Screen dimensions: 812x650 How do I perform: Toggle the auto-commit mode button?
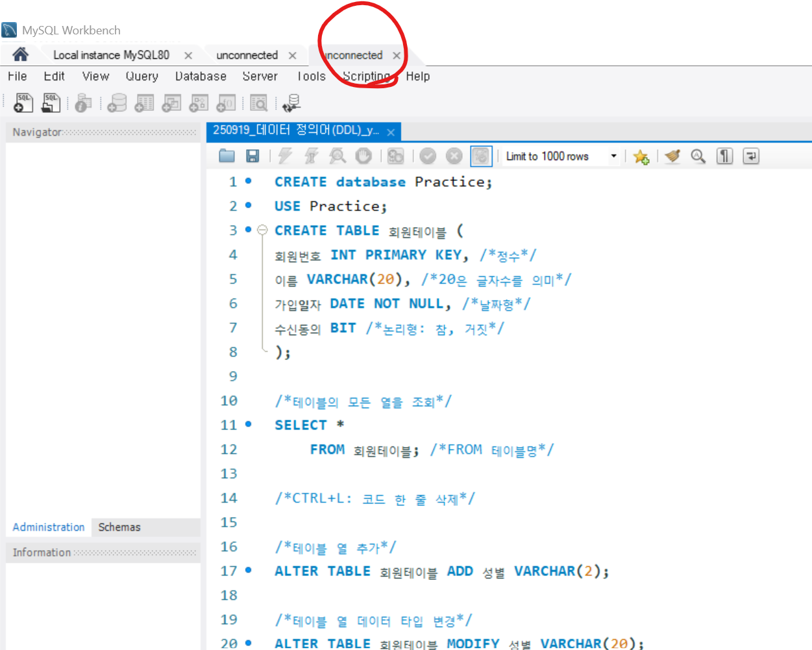pos(481,156)
